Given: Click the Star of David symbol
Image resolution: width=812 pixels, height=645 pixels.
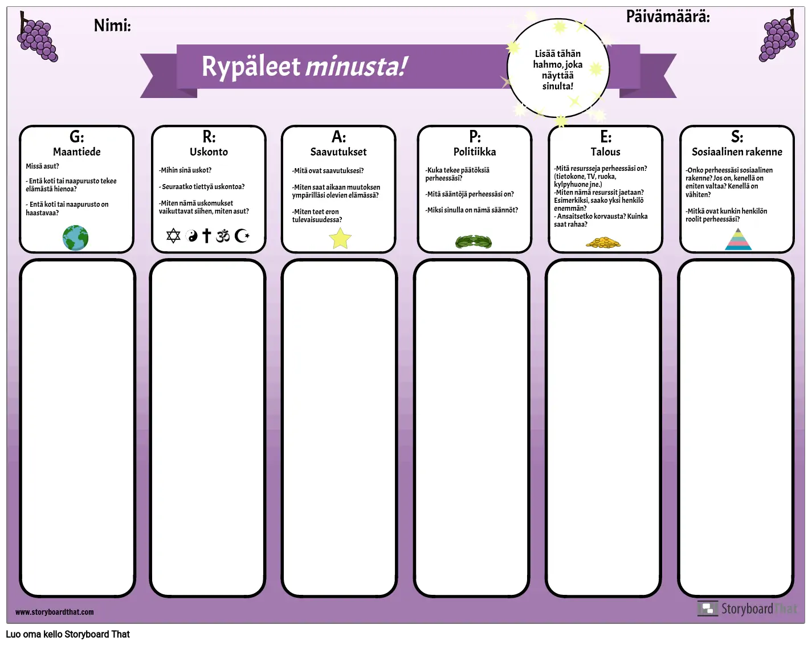Looking at the screenshot, I should tap(173, 235).
